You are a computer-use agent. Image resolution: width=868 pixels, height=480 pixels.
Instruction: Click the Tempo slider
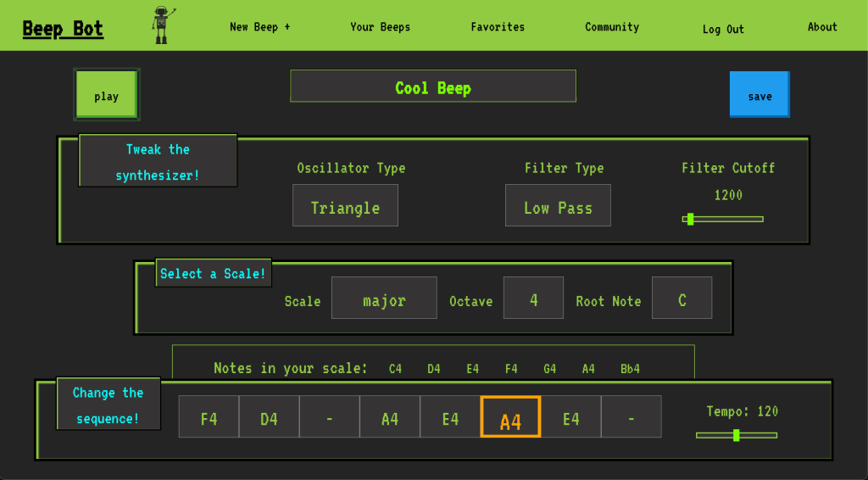click(736, 435)
